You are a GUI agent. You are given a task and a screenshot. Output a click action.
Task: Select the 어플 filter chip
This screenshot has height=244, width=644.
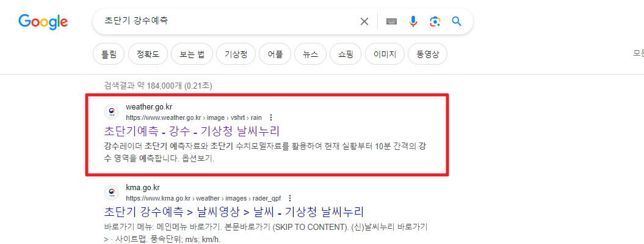click(x=275, y=54)
